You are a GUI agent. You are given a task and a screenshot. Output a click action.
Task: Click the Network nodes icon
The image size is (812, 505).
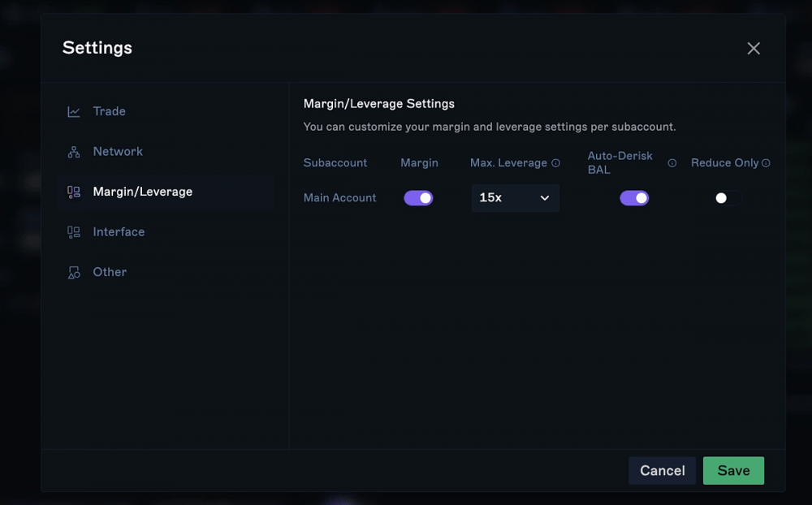[x=74, y=152]
